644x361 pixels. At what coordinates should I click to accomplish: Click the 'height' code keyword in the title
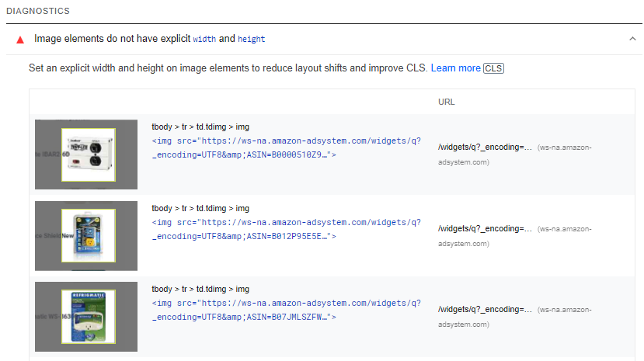click(x=252, y=39)
